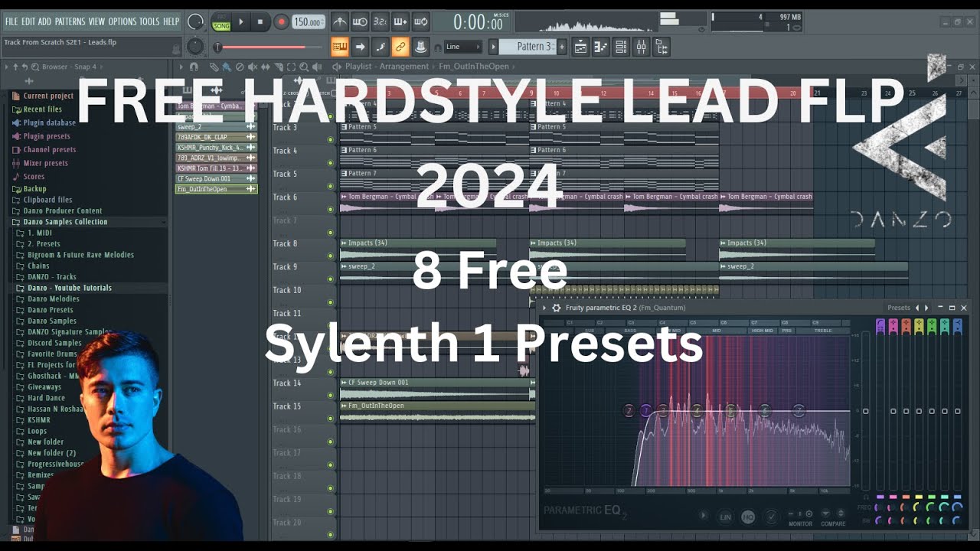
Task: Expand the Danzo Melodies folder
Action: 54,299
